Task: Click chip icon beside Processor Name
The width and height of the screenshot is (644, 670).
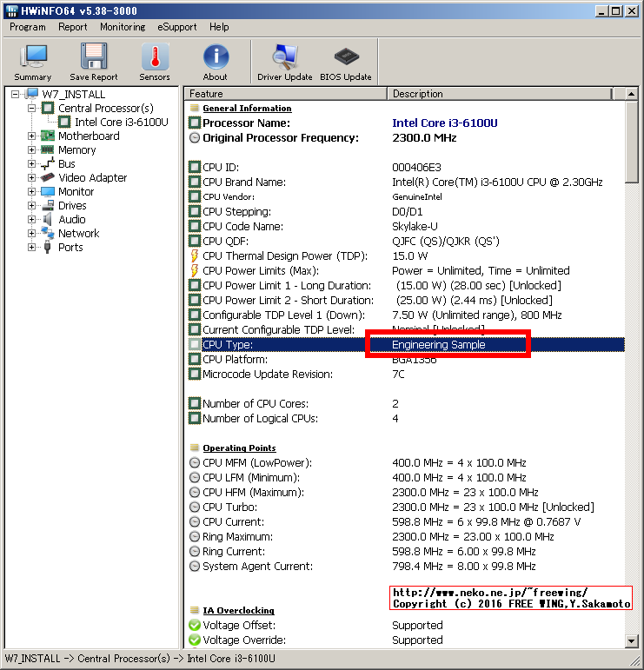Action: [x=195, y=123]
